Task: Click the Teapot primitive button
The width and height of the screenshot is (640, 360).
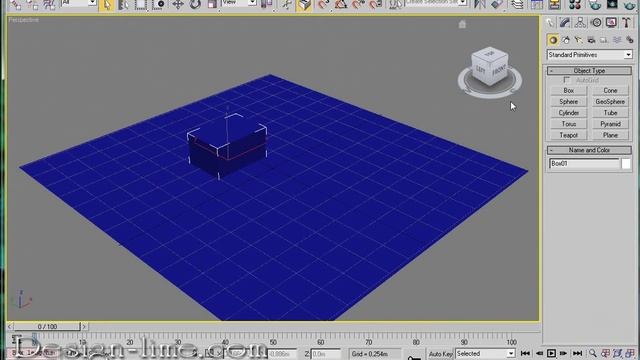Action: (569, 135)
